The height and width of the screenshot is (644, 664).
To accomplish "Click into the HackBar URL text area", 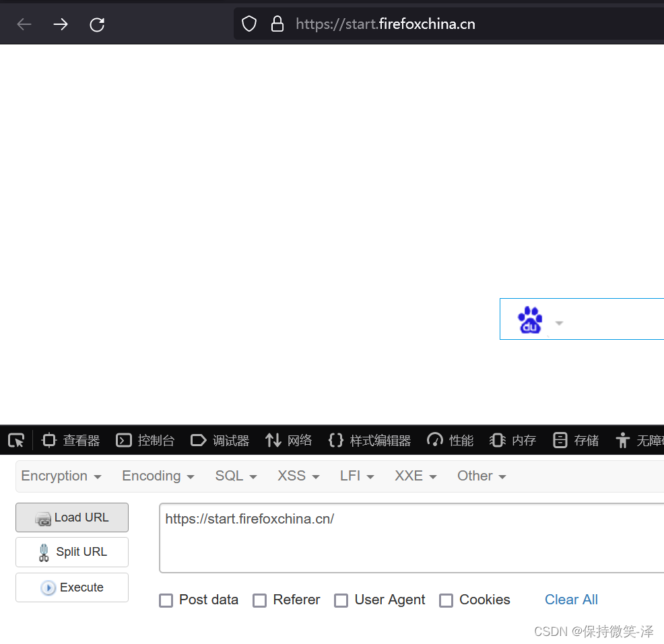I will 411,538.
